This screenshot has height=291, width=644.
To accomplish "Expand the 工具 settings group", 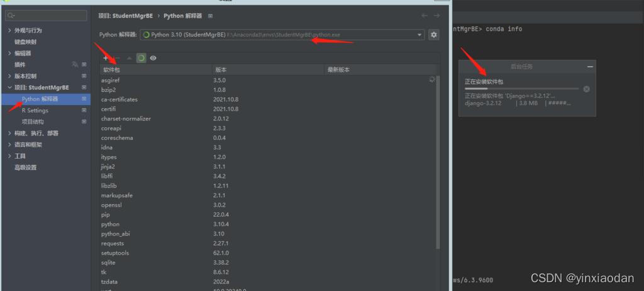I will click(9, 156).
